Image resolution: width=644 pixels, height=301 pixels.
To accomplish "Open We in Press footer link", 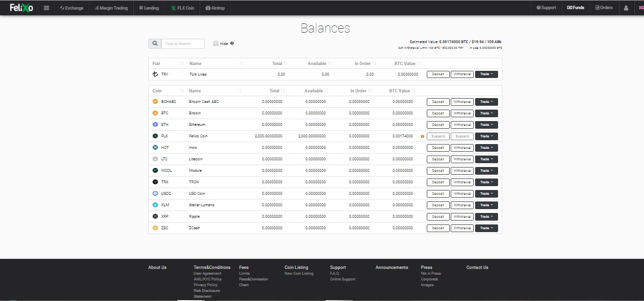I will tap(431, 273).
